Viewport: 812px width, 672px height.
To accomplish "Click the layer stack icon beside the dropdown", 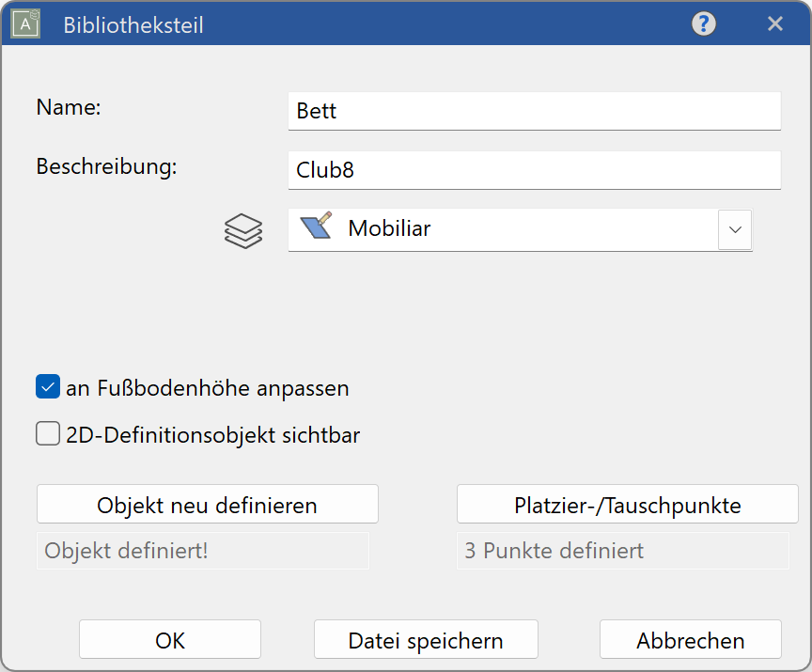I will [x=243, y=230].
